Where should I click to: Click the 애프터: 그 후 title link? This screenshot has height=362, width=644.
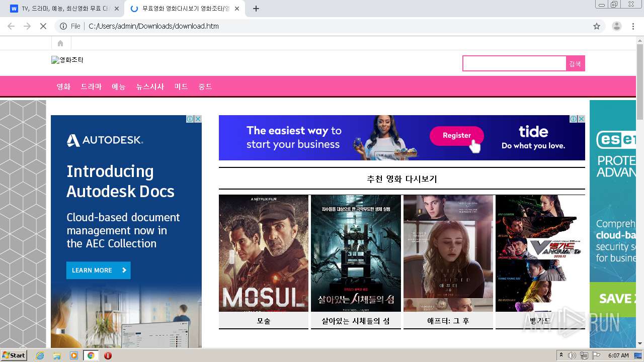coord(448,321)
